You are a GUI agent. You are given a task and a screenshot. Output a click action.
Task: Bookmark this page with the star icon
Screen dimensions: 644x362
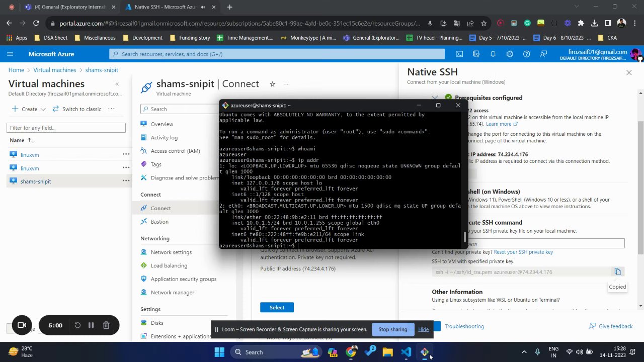(x=484, y=23)
